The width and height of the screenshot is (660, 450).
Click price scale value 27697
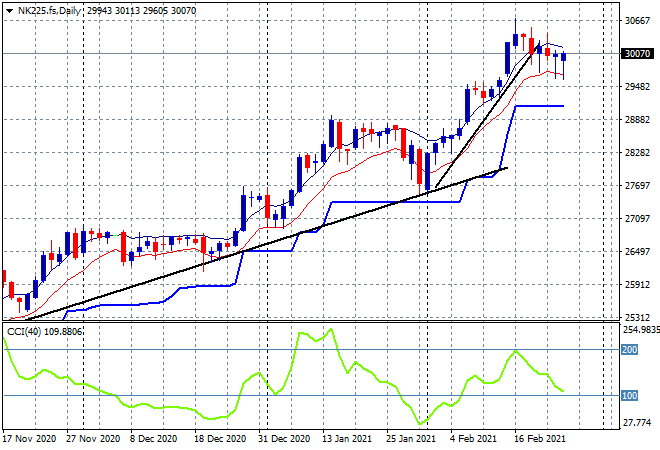638,186
